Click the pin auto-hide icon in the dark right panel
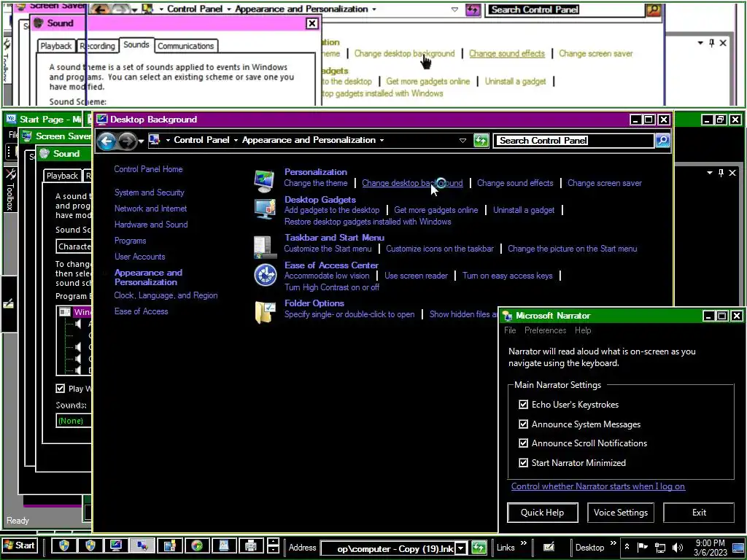Image resolution: width=747 pixels, height=560 pixels. tap(721, 172)
